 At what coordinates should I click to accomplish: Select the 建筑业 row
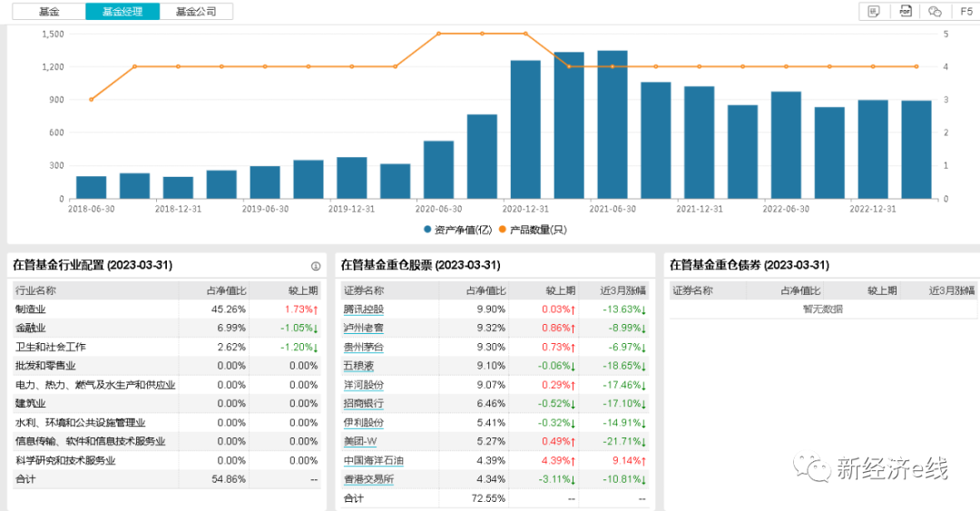[167, 403]
